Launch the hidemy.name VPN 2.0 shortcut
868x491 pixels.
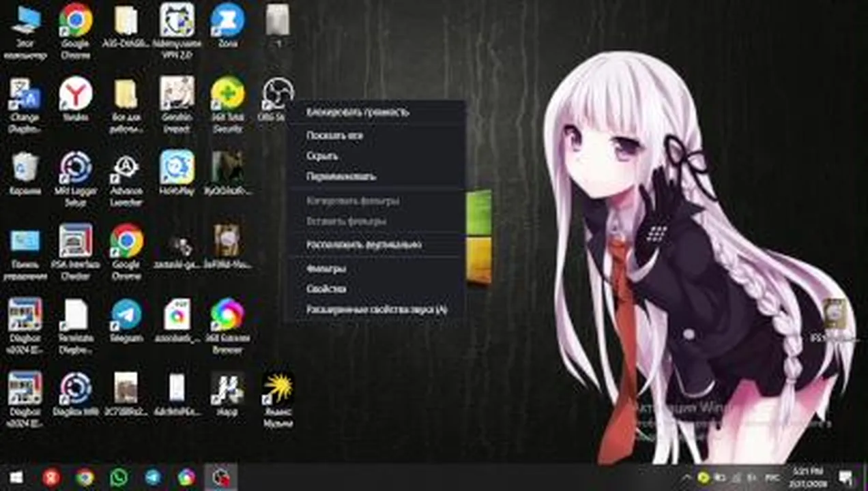(x=177, y=31)
